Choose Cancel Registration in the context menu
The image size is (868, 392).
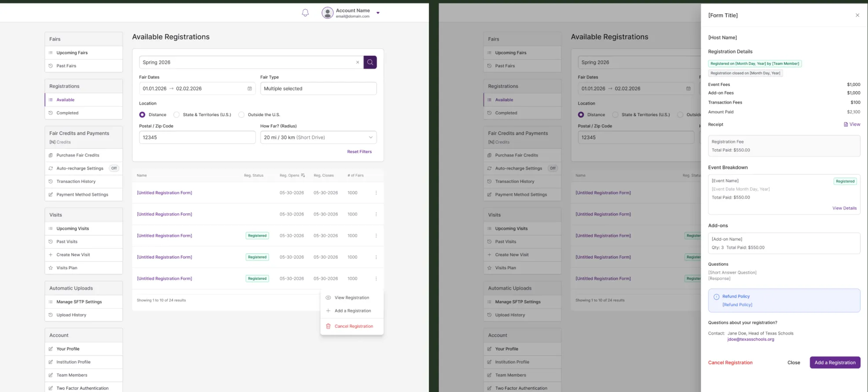pos(352,326)
